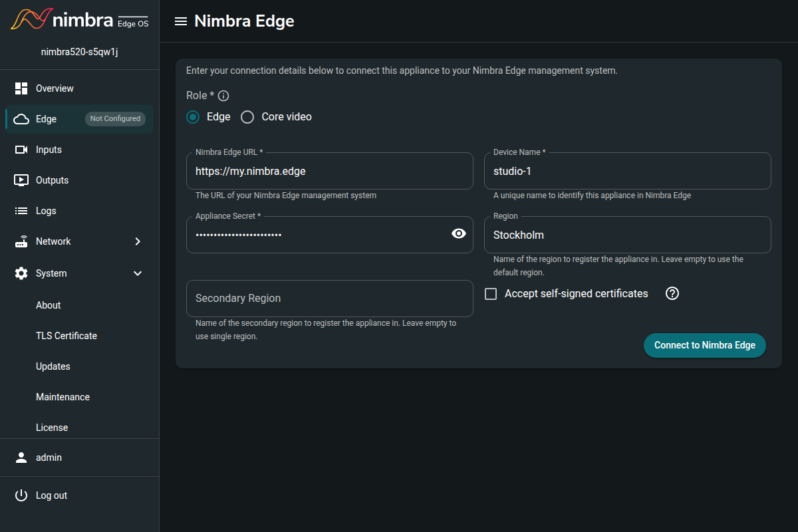The width and height of the screenshot is (798, 532).
Task: Click the Secondary Region helper text
Action: (x=326, y=330)
